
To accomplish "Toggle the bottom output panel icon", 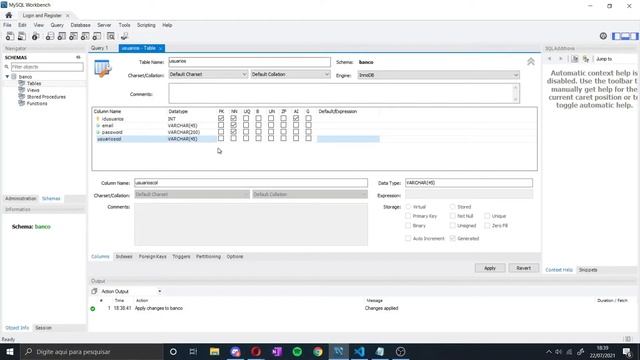I will click(x=625, y=36).
